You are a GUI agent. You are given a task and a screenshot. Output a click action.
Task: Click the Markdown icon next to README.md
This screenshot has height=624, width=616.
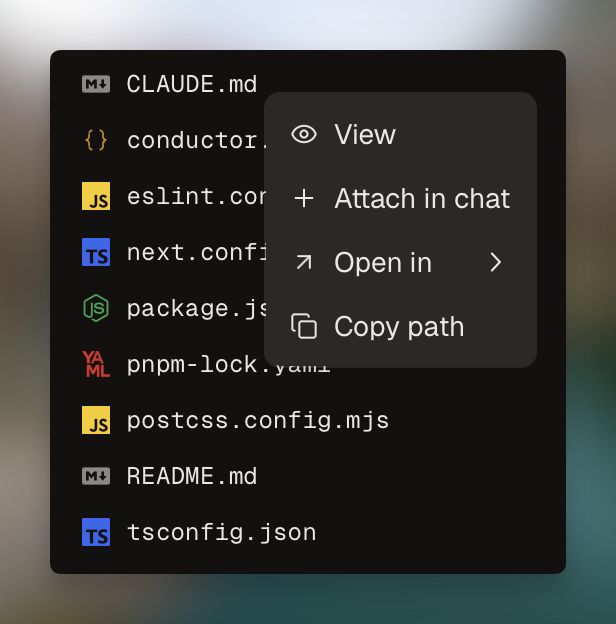coord(96,476)
